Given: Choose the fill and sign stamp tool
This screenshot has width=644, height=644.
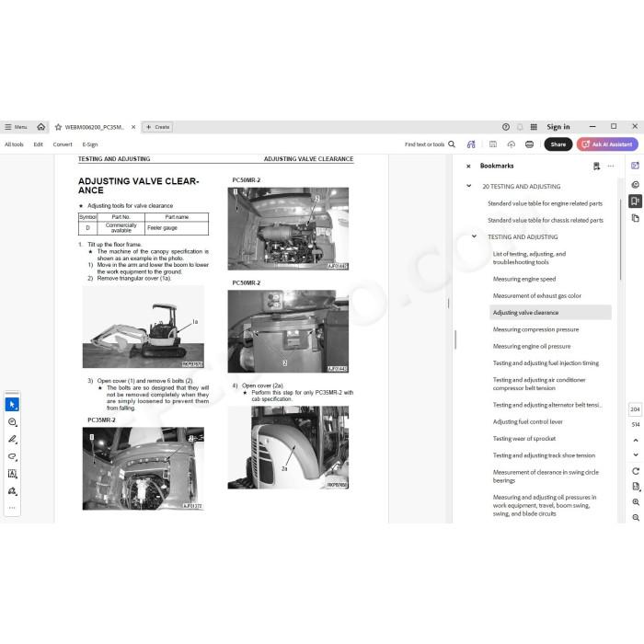Looking at the screenshot, I should coord(12,491).
